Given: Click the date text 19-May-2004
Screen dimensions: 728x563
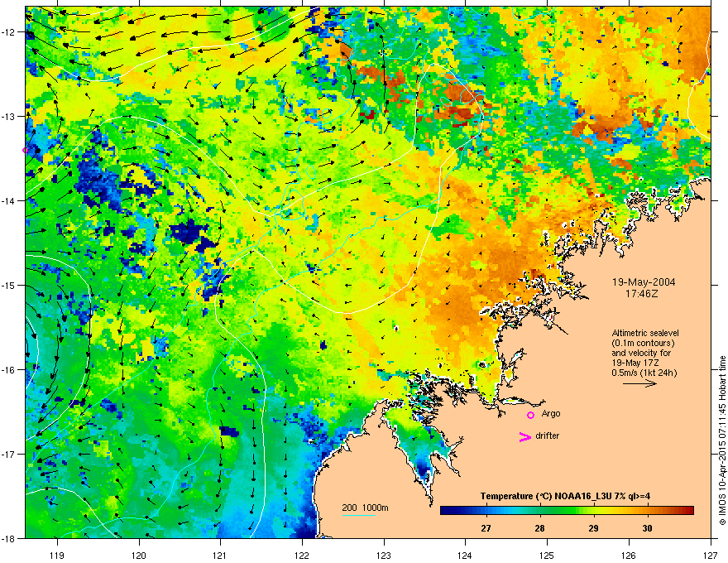Looking at the screenshot, I should (x=644, y=282).
